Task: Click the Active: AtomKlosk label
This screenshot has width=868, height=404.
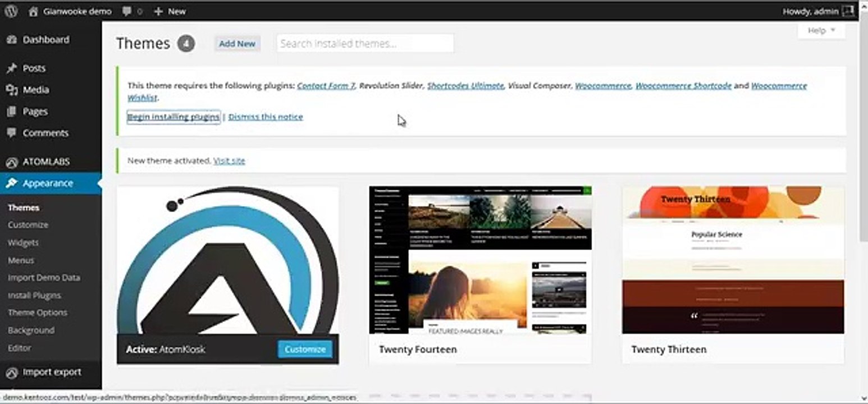Action: coord(166,350)
